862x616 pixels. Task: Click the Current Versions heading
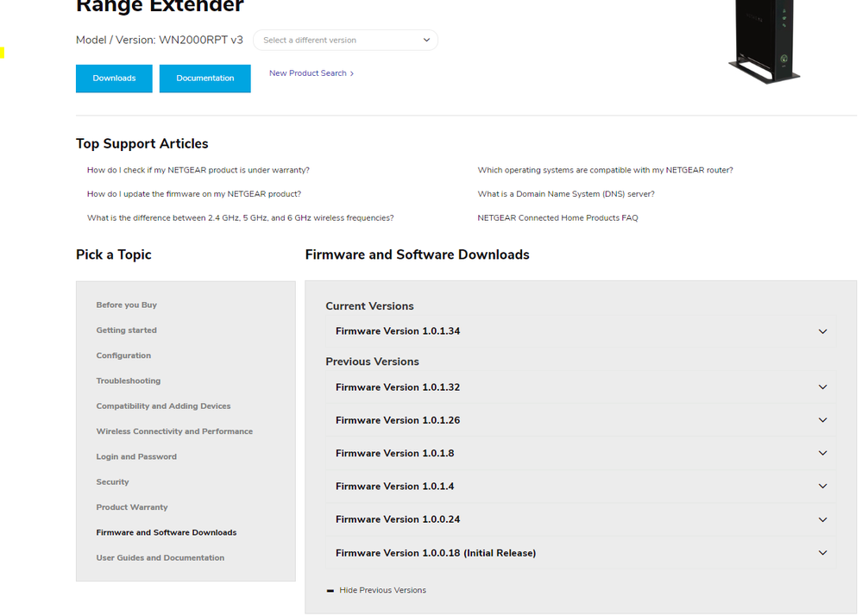(x=369, y=306)
